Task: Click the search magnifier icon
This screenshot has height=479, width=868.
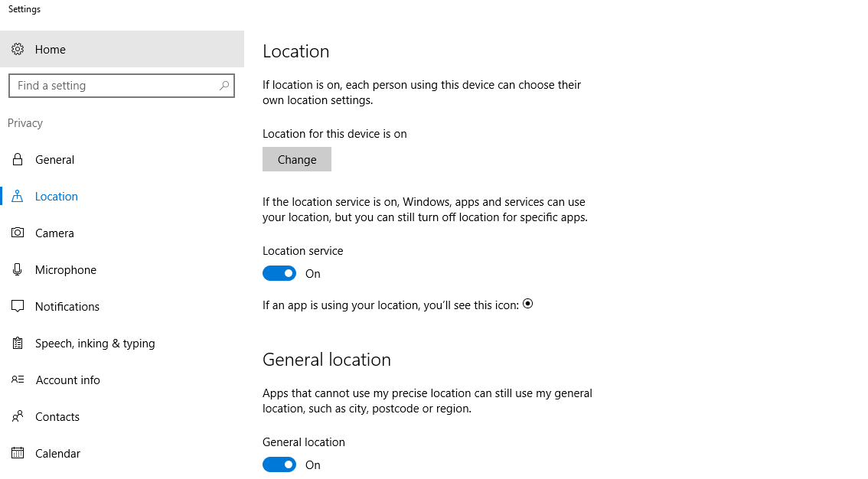Action: click(x=224, y=86)
